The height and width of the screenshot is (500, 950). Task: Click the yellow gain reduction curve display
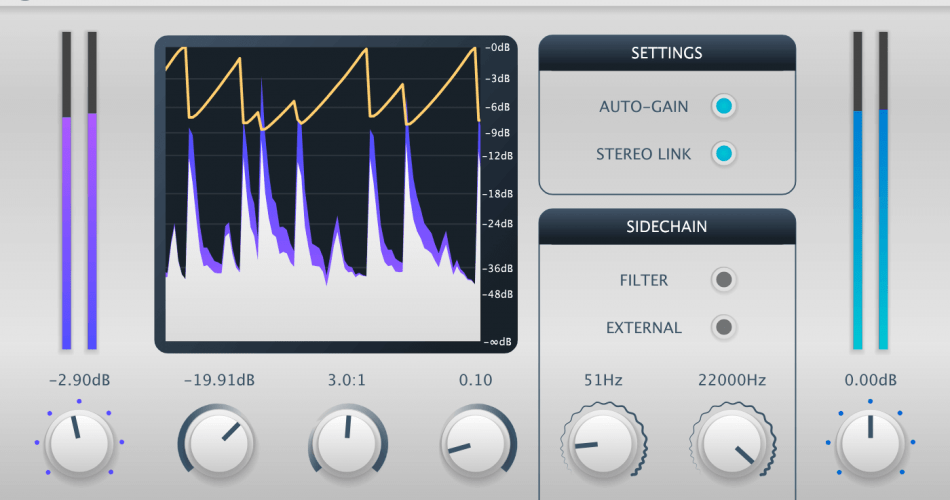pos(323,194)
